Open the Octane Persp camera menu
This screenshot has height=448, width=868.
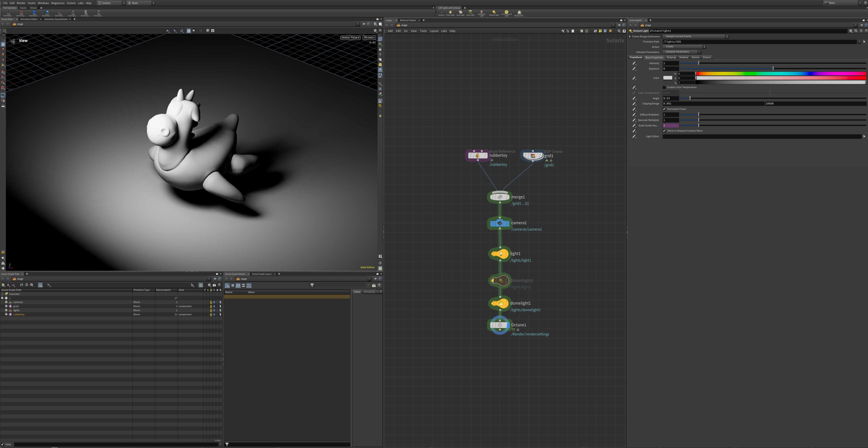[350, 37]
